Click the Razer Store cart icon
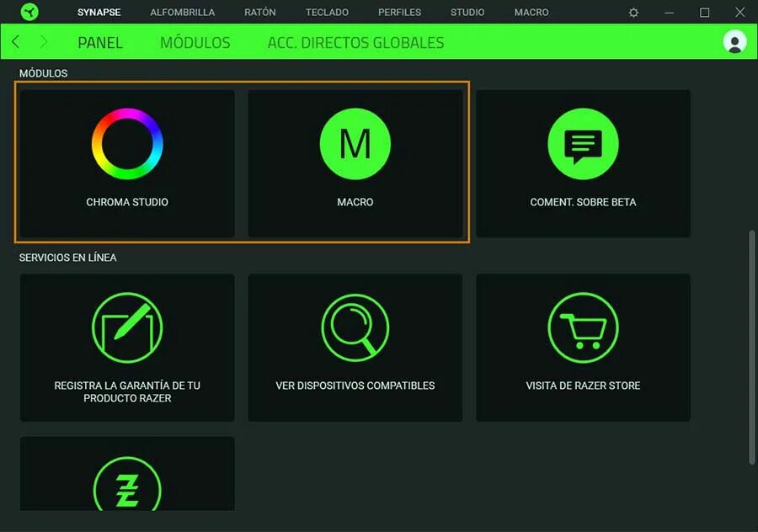Viewport: 758px width, 532px height. click(583, 327)
